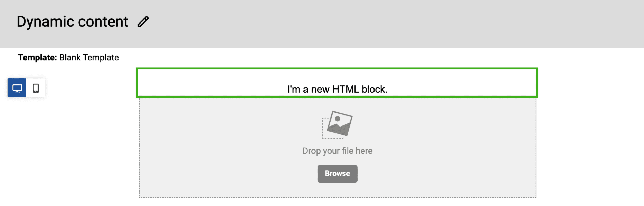Switch to desktop preview mode
The width and height of the screenshot is (644, 206).
coord(17,88)
